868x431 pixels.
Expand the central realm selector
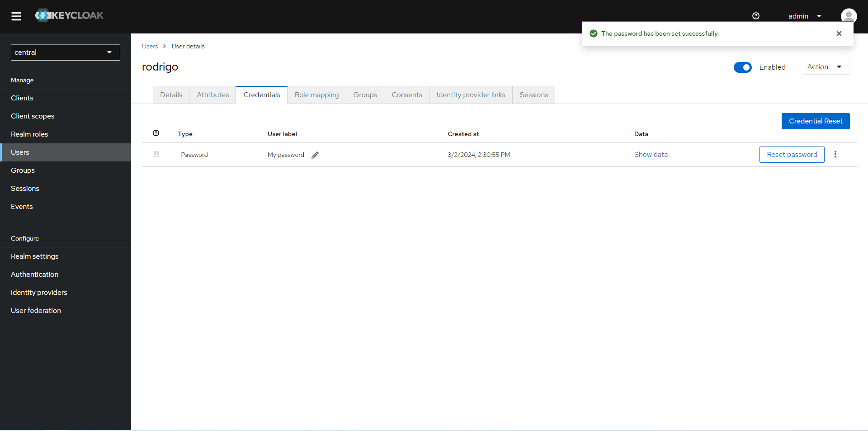[x=66, y=52]
